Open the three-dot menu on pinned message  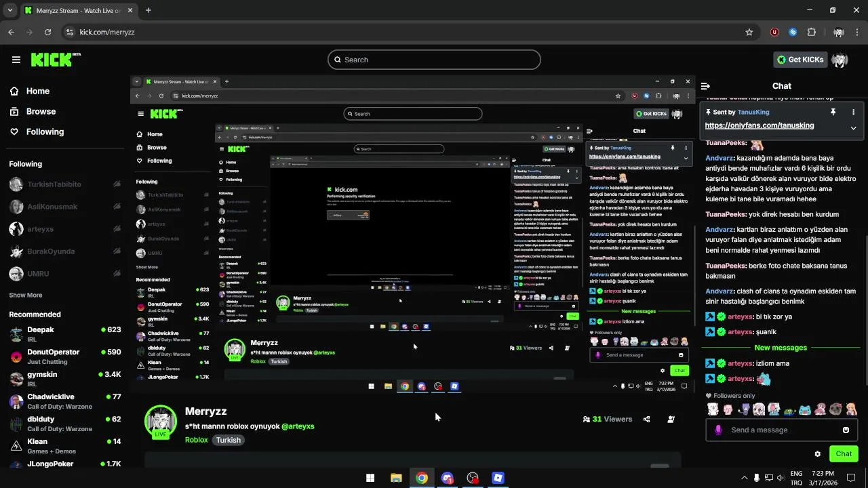coord(853,112)
